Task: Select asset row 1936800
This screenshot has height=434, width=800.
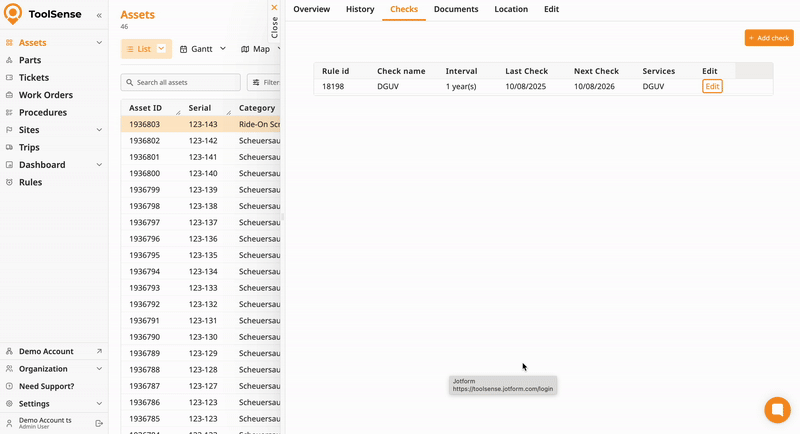Action: (201, 173)
